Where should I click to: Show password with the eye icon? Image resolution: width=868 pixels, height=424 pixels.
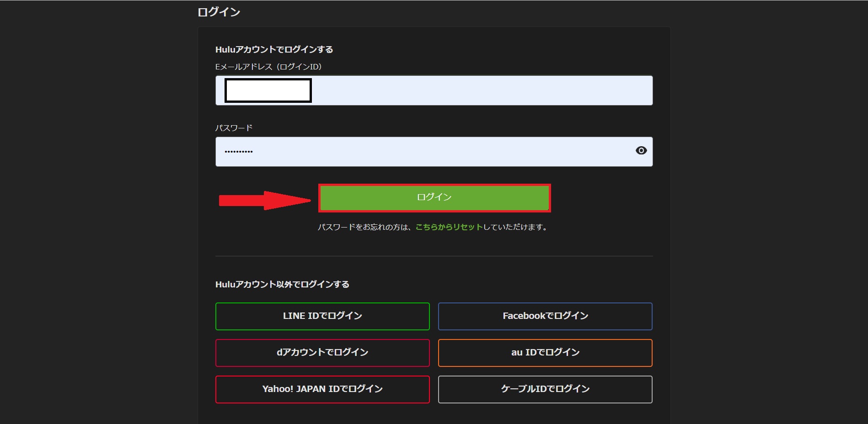point(641,151)
